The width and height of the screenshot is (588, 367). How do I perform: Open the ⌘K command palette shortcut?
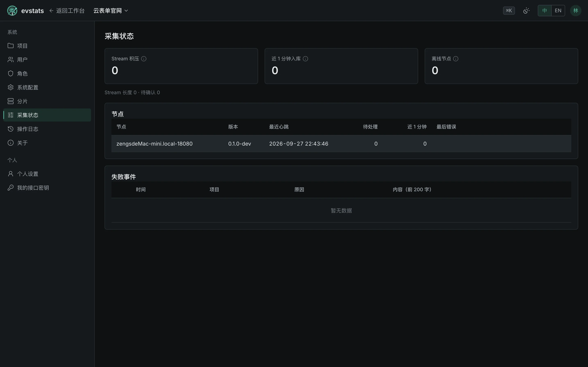click(x=509, y=11)
